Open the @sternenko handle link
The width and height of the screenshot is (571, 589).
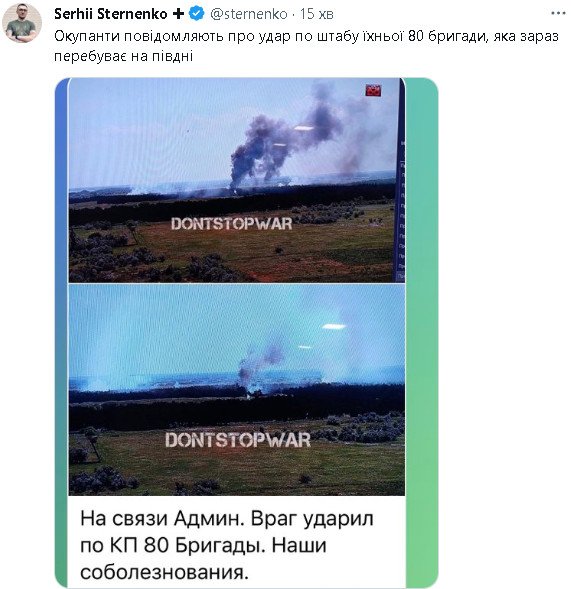(249, 14)
